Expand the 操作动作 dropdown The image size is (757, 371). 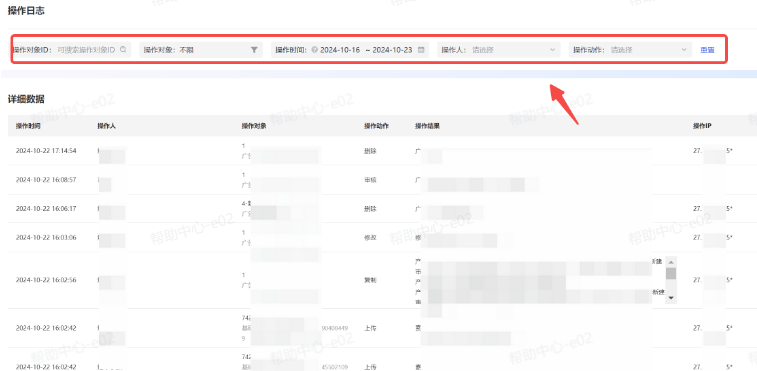point(630,50)
